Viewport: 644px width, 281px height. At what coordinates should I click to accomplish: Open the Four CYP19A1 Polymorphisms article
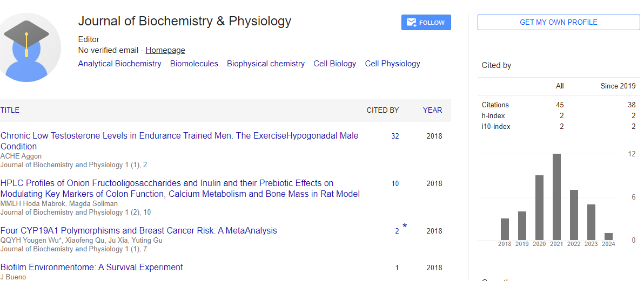click(x=139, y=230)
